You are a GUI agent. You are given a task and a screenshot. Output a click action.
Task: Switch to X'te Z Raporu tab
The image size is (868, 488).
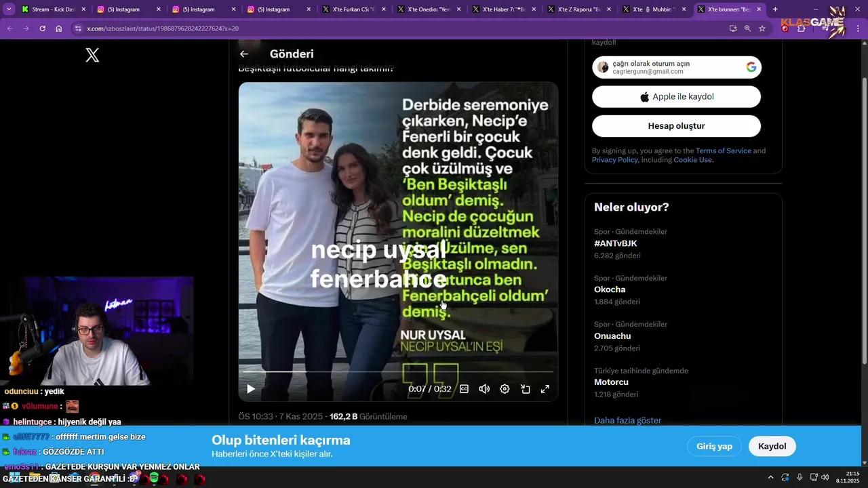(579, 9)
